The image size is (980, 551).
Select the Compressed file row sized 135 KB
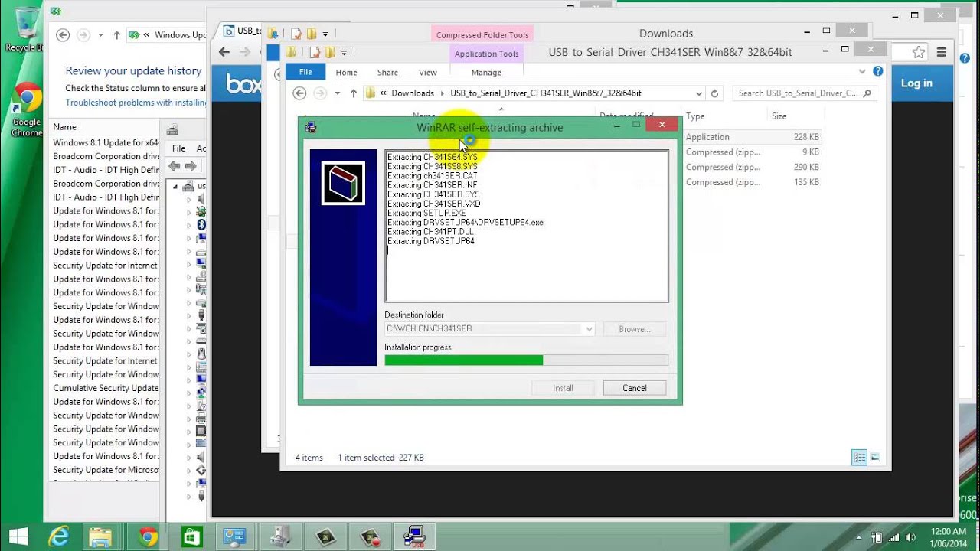click(753, 182)
